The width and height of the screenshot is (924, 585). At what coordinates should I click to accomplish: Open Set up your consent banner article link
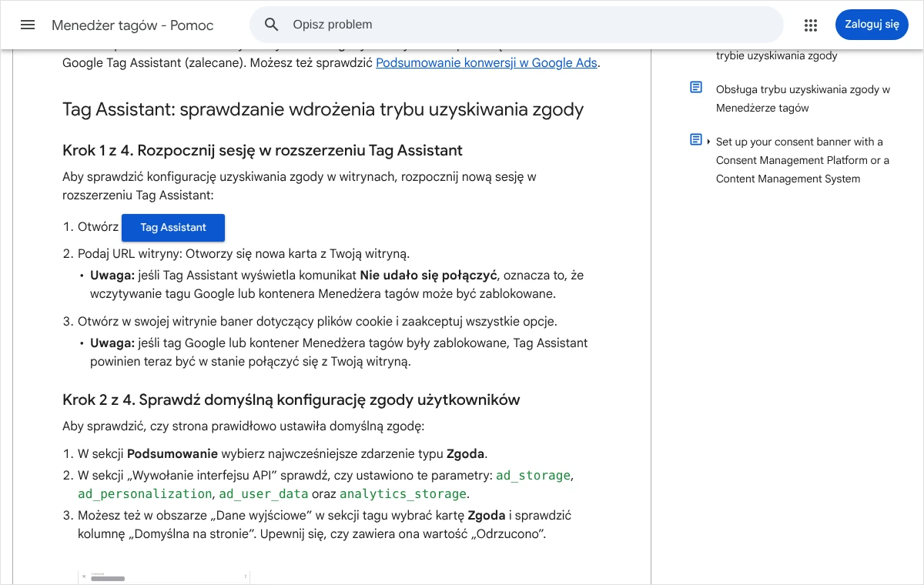point(802,160)
